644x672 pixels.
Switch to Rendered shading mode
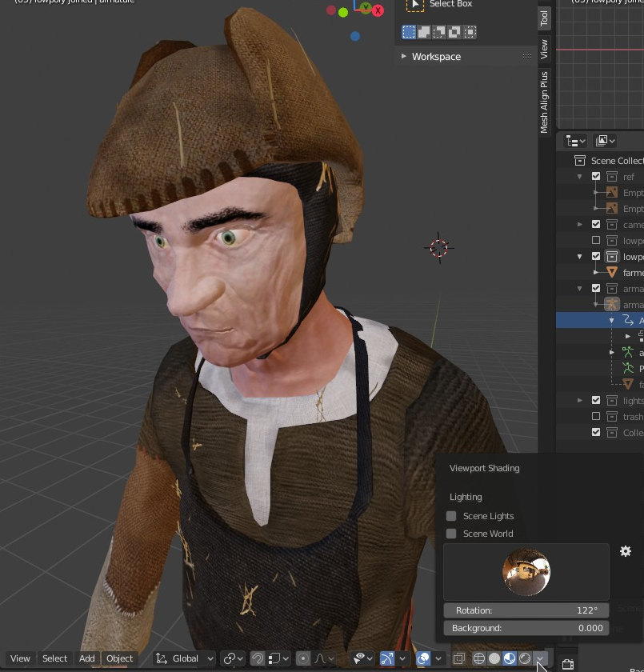coord(525,658)
